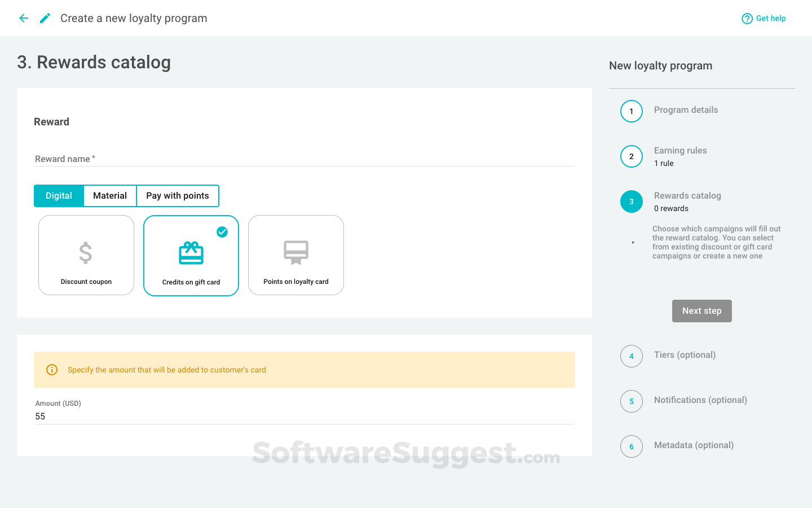Click the Reward name input field
The width and height of the screenshot is (812, 508).
[x=226, y=159]
